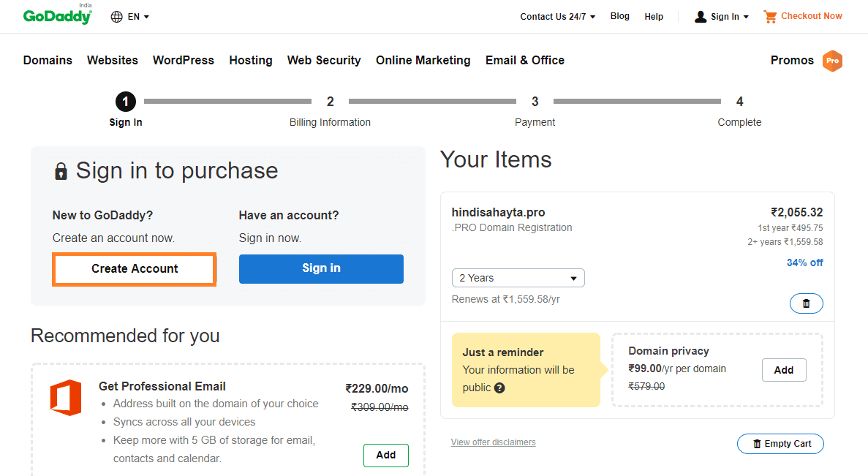The image size is (868, 476).
Task: Click the lock icon beside Sign in to purchase
Action: pos(61,172)
